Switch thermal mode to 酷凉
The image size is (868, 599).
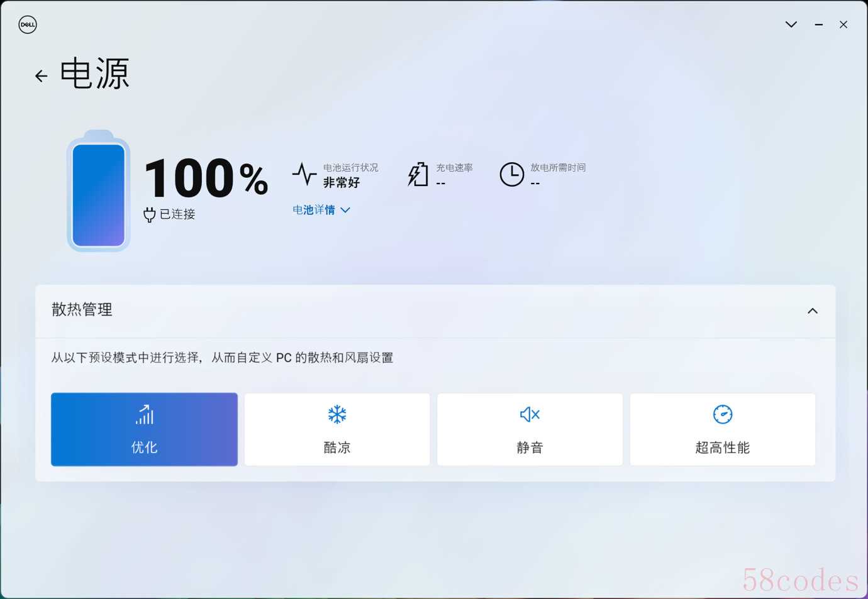click(337, 429)
